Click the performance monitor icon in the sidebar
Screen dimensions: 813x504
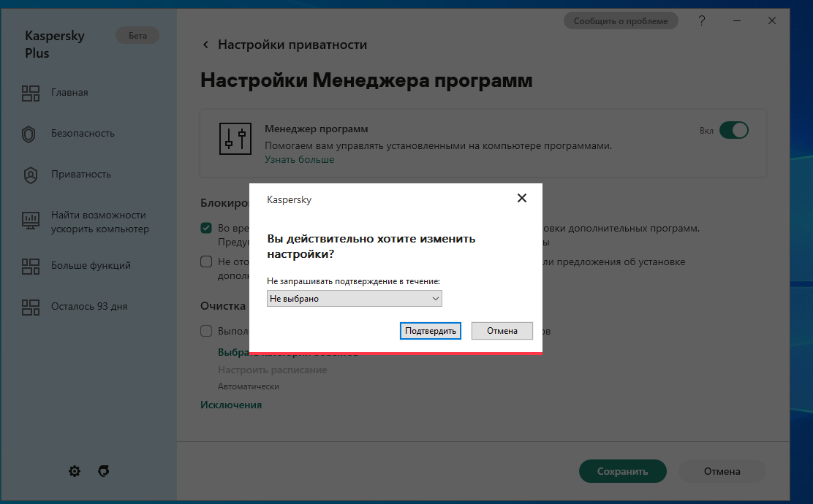tap(31, 221)
